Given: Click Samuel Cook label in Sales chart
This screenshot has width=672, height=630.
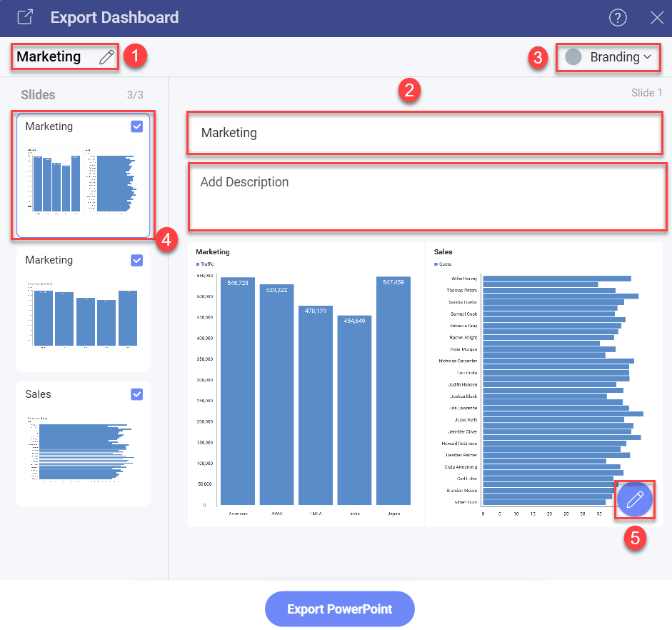Looking at the screenshot, I should pos(463,314).
